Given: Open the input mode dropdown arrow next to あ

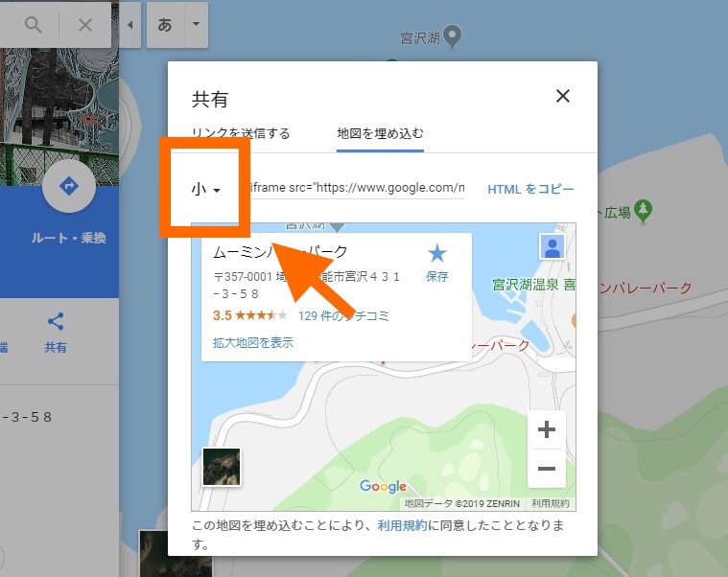Looking at the screenshot, I should click(x=197, y=25).
